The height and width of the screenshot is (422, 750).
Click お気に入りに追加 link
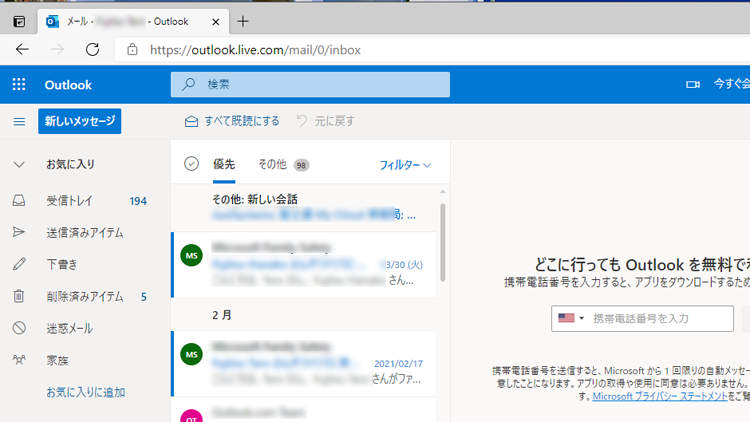(x=86, y=392)
